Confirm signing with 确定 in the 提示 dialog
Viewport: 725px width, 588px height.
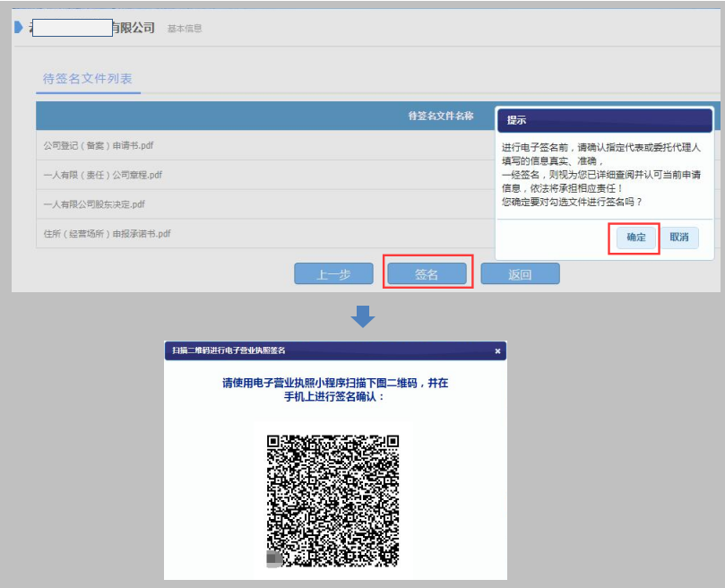coord(635,238)
